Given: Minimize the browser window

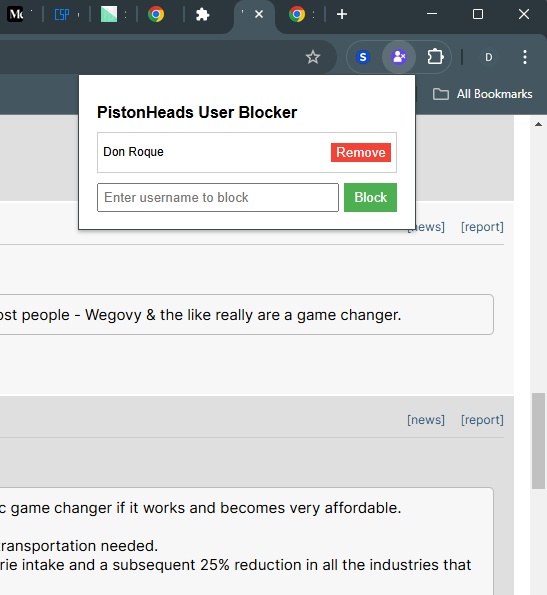Looking at the screenshot, I should coord(432,14).
